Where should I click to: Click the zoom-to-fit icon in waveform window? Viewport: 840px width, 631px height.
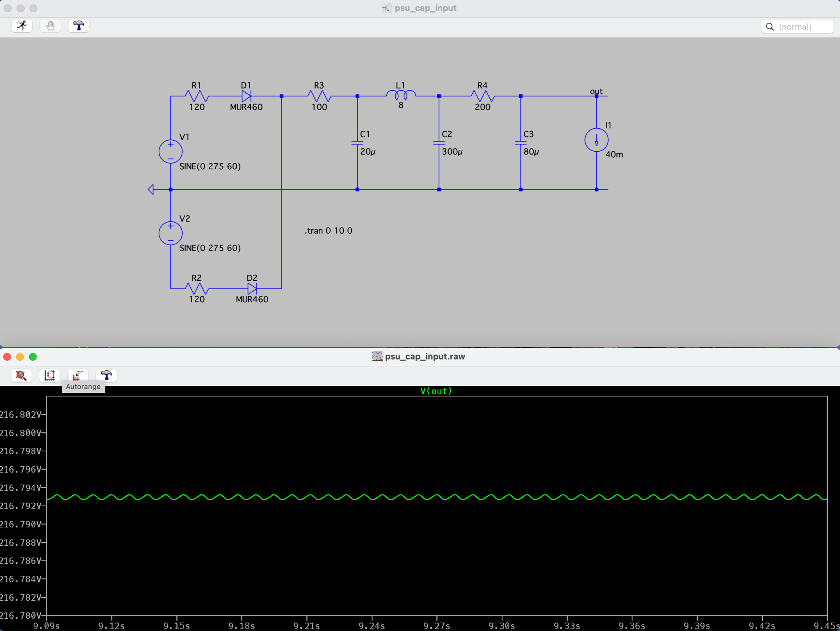50,375
